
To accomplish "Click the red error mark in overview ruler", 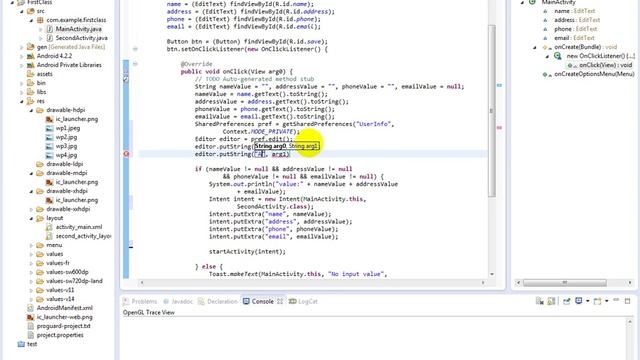I will click(499, 128).
